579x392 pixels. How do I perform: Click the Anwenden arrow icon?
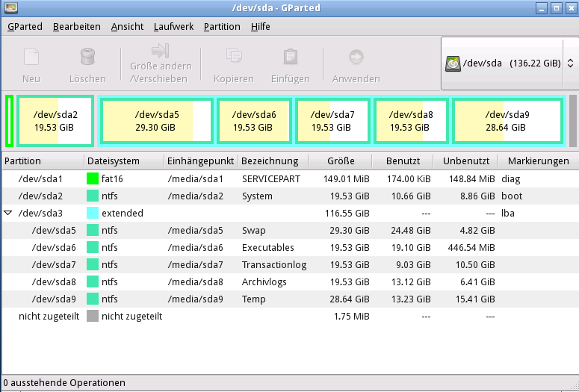(356, 57)
